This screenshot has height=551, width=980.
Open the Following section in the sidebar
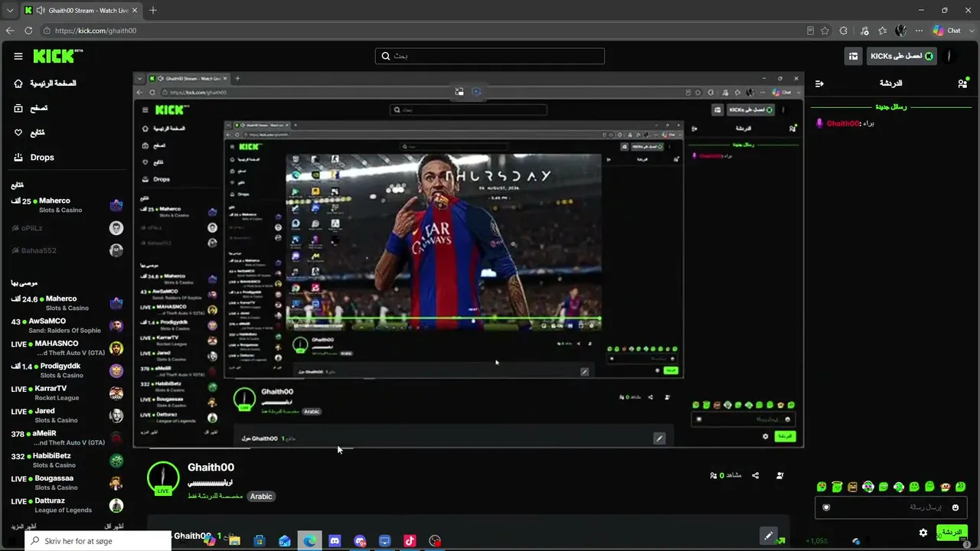(x=30, y=133)
